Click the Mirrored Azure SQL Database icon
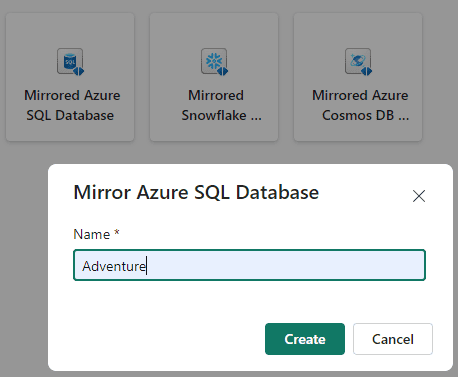This screenshot has height=377, width=458. click(x=70, y=62)
